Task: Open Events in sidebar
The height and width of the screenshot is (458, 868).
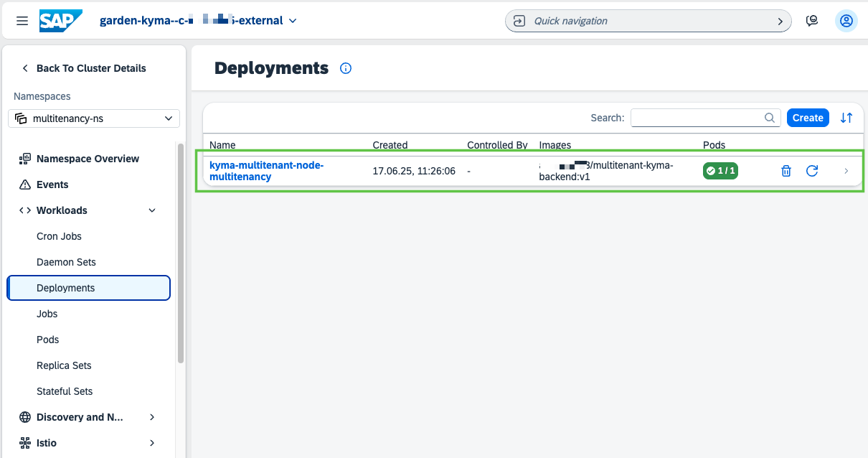Action: click(x=88, y=184)
